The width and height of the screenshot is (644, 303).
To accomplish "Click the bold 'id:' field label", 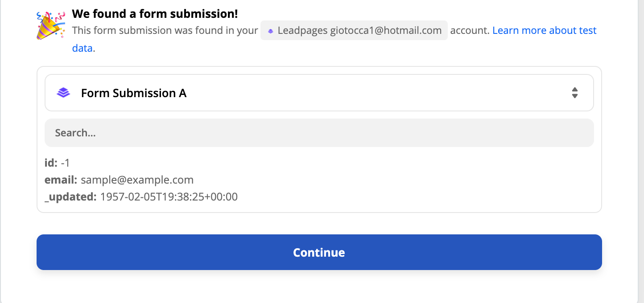I will [x=51, y=163].
